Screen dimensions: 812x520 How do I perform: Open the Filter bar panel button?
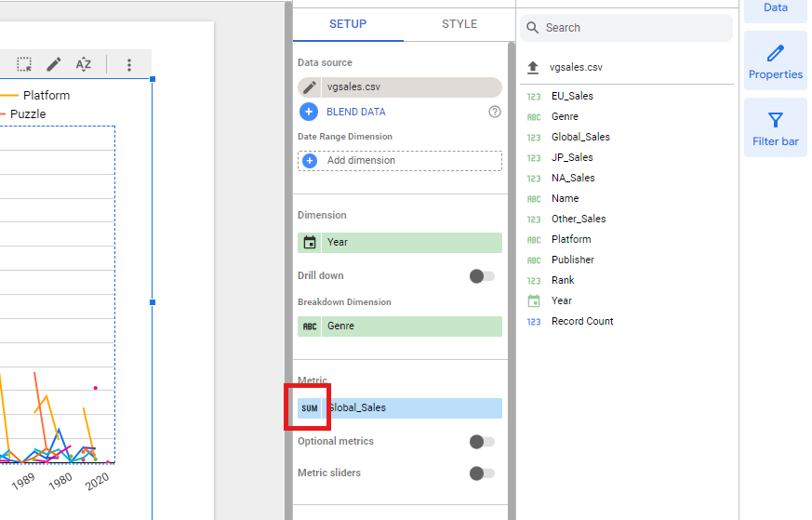coord(775,128)
